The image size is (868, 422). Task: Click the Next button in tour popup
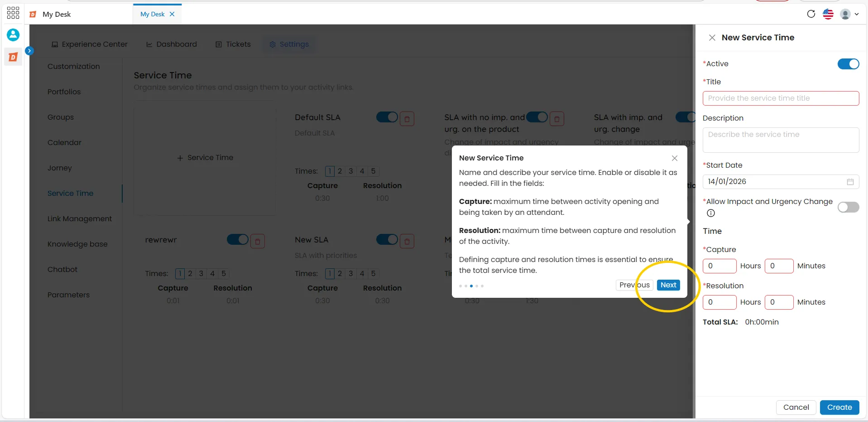tap(668, 285)
